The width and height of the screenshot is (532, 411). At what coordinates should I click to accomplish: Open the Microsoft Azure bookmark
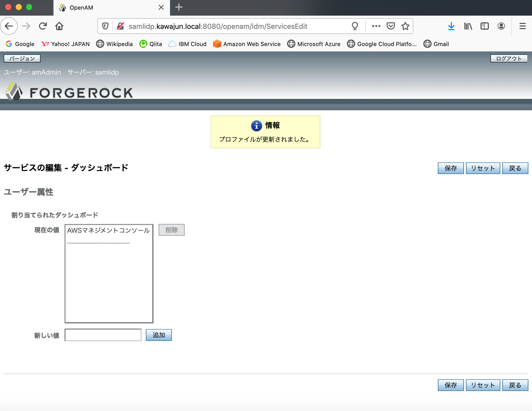tap(314, 44)
